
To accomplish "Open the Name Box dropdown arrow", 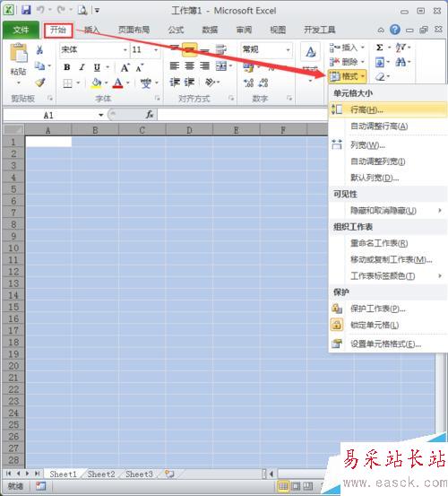I will tap(100, 115).
